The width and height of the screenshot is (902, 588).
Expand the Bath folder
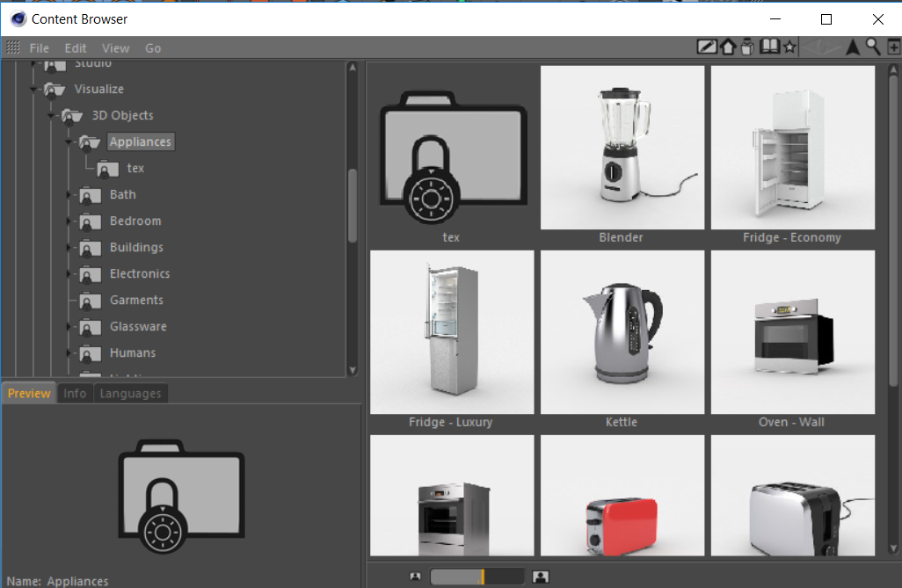pos(69,195)
